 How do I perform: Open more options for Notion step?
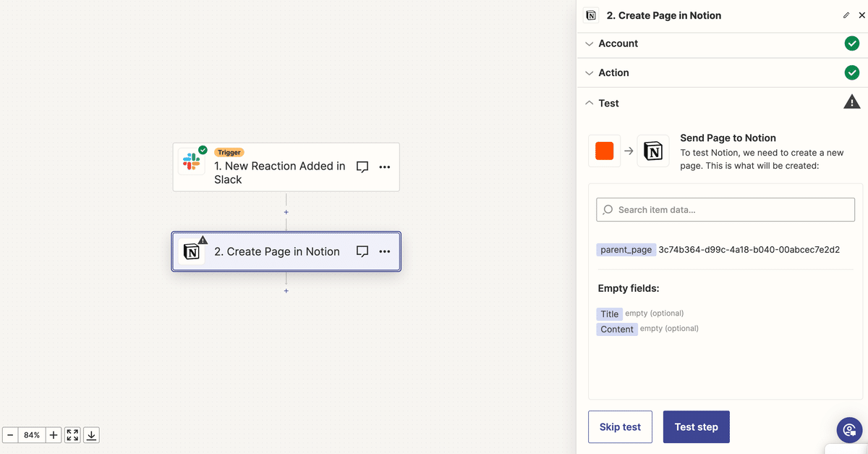[x=385, y=251]
